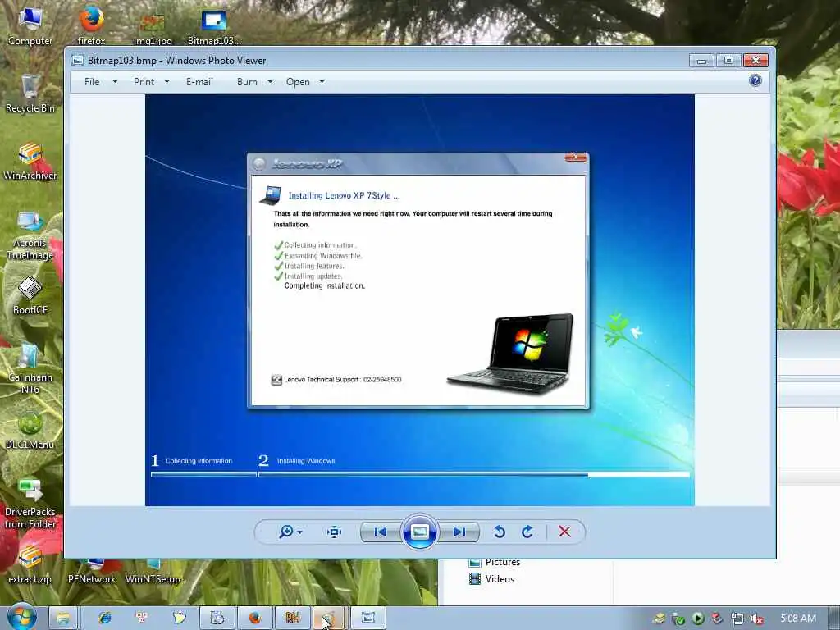This screenshot has width=840, height=630.
Task: Start the slide show
Action: (419, 532)
